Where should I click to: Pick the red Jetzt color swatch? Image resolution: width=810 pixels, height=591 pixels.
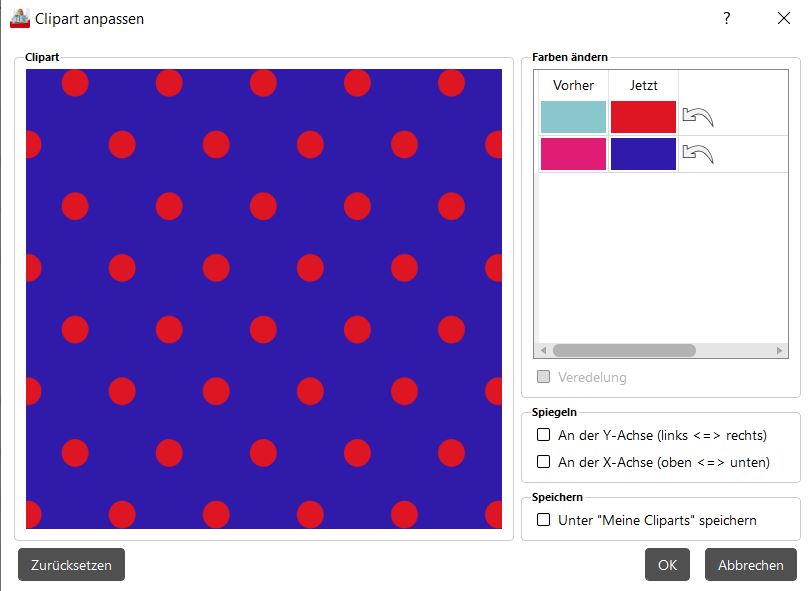(x=643, y=117)
